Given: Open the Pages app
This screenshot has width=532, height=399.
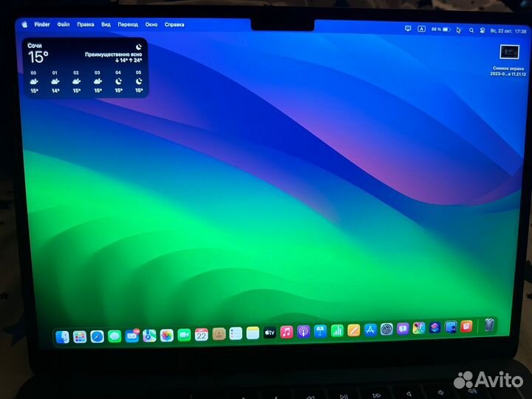Looking at the screenshot, I should pos(353,330).
